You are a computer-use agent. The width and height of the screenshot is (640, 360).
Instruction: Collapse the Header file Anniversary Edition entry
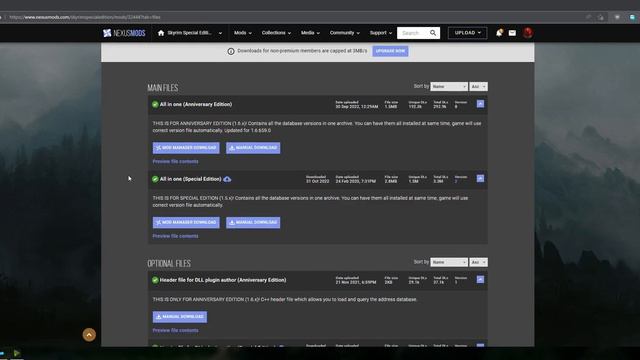480,280
